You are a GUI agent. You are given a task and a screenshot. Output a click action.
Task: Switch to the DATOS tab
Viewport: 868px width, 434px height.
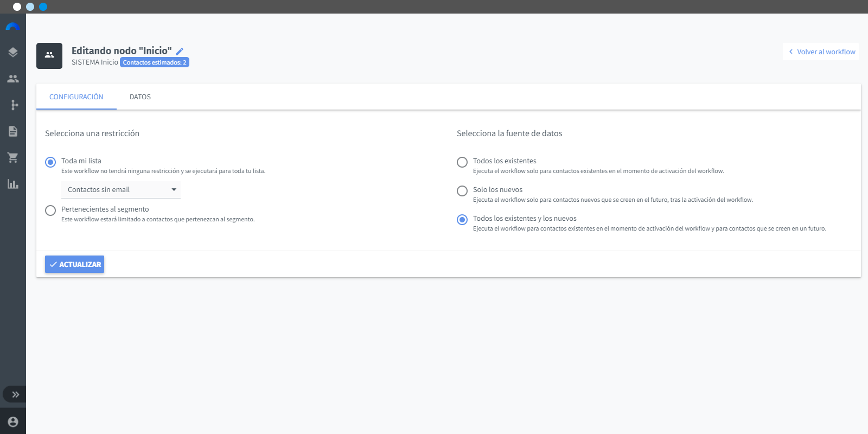coord(140,97)
